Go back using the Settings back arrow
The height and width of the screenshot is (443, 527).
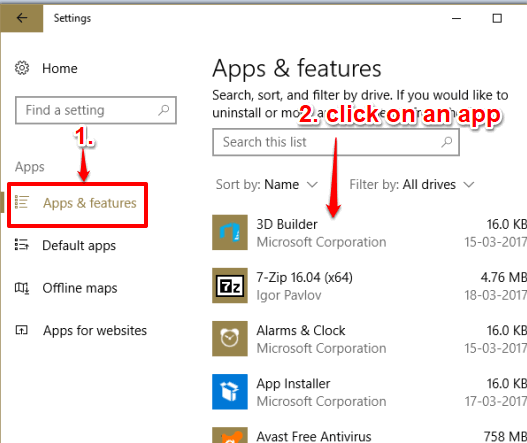22,18
